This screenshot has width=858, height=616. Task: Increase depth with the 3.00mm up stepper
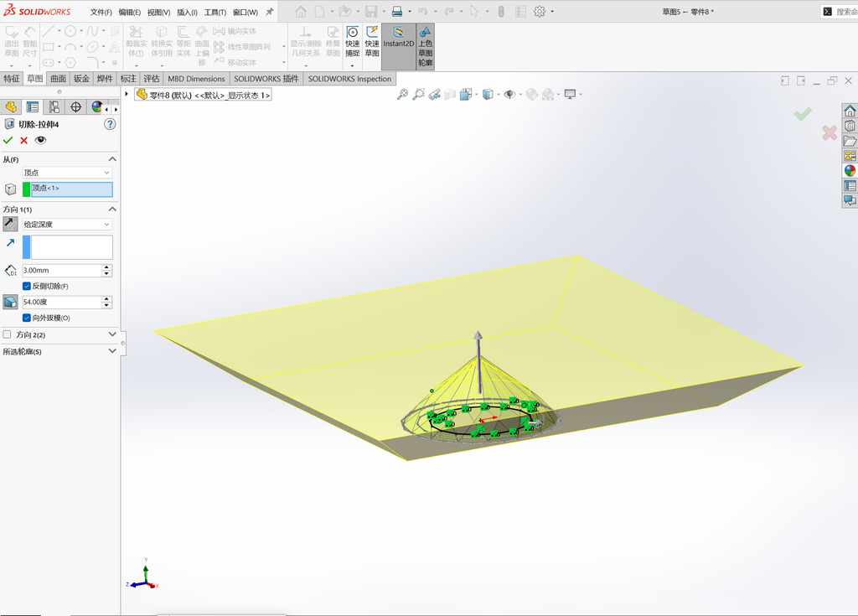pyautogui.click(x=106, y=267)
